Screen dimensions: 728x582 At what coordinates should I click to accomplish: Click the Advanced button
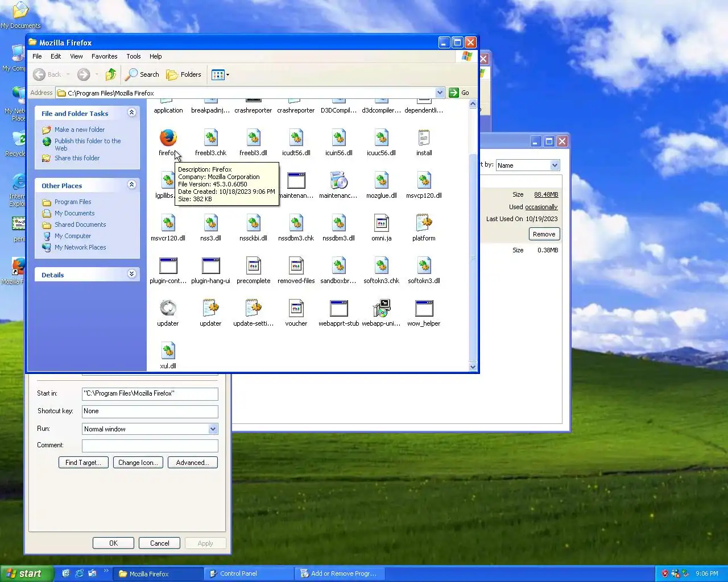pos(193,463)
